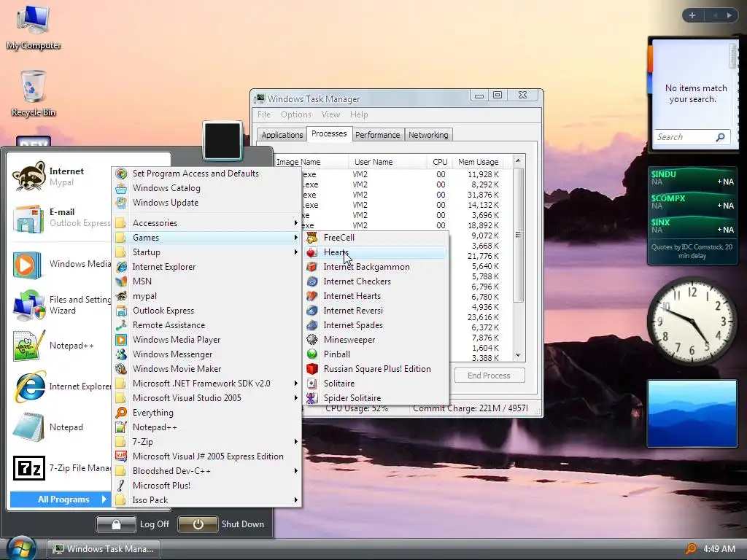Viewport: 747px width, 560px height.
Task: Open FreeCell game icon
Action: click(x=312, y=237)
